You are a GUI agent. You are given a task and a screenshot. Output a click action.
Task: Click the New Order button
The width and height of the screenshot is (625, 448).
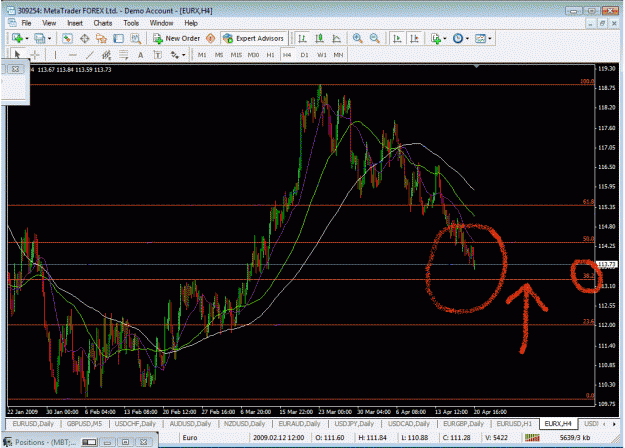(x=177, y=38)
